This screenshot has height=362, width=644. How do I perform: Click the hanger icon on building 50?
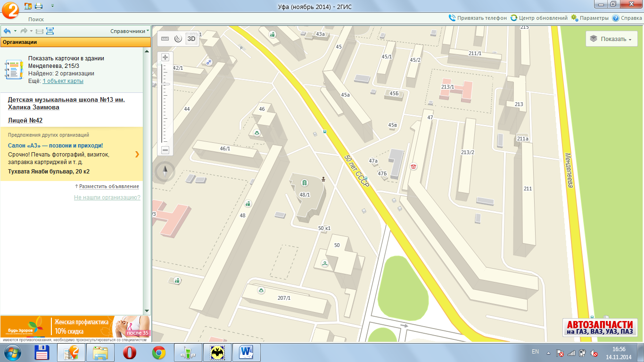(325, 264)
